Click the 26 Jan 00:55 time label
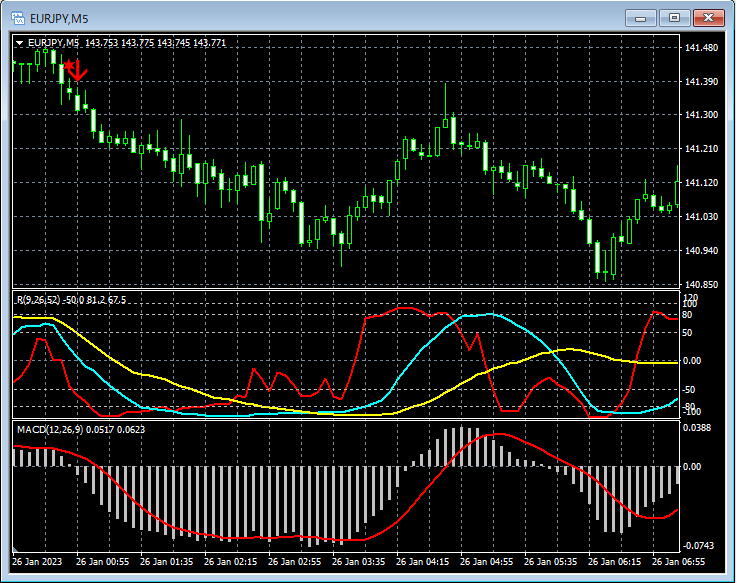737x583 pixels. 102,562
